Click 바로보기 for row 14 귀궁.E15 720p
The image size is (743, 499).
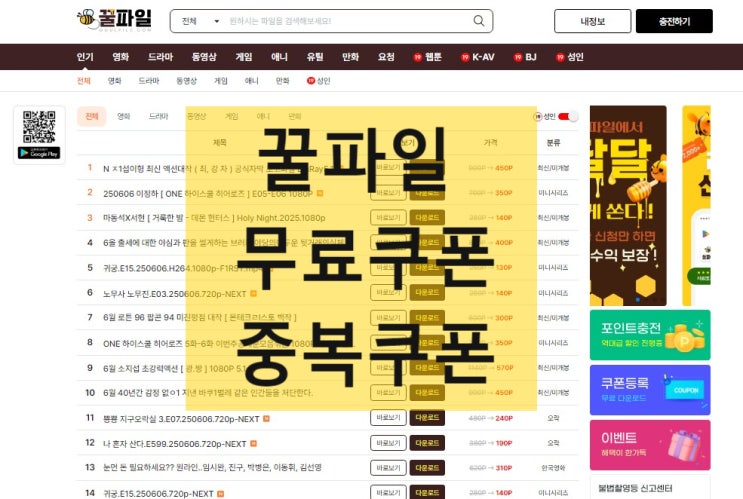tap(388, 492)
